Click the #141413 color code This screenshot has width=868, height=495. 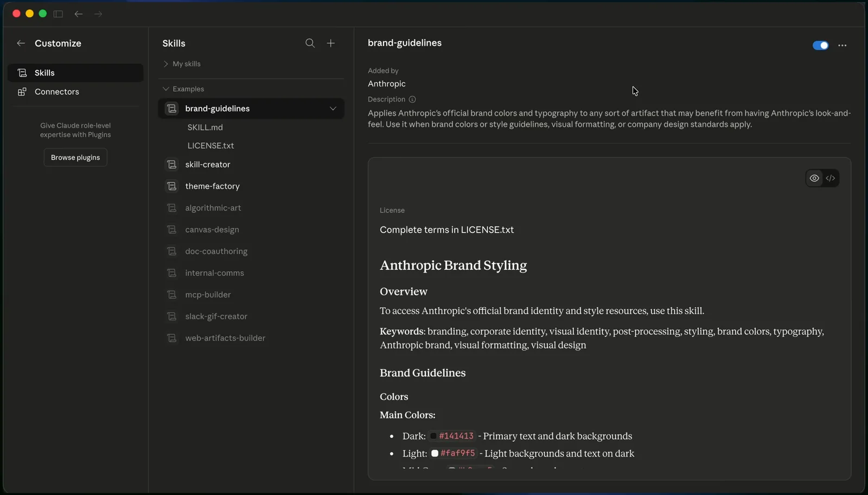[456, 436]
